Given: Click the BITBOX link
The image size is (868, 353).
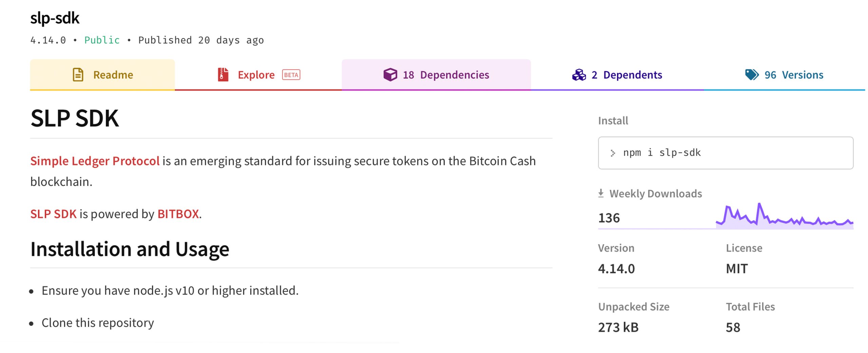Looking at the screenshot, I should [178, 214].
